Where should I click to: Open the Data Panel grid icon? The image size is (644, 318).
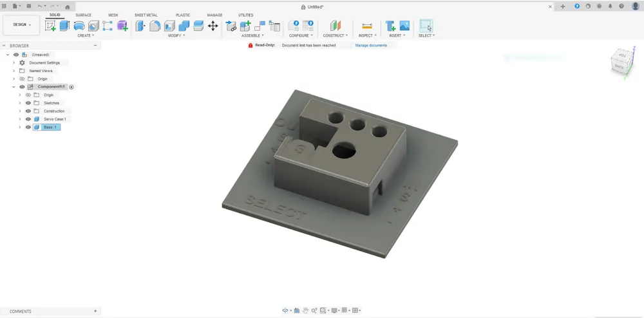(x=4, y=6)
